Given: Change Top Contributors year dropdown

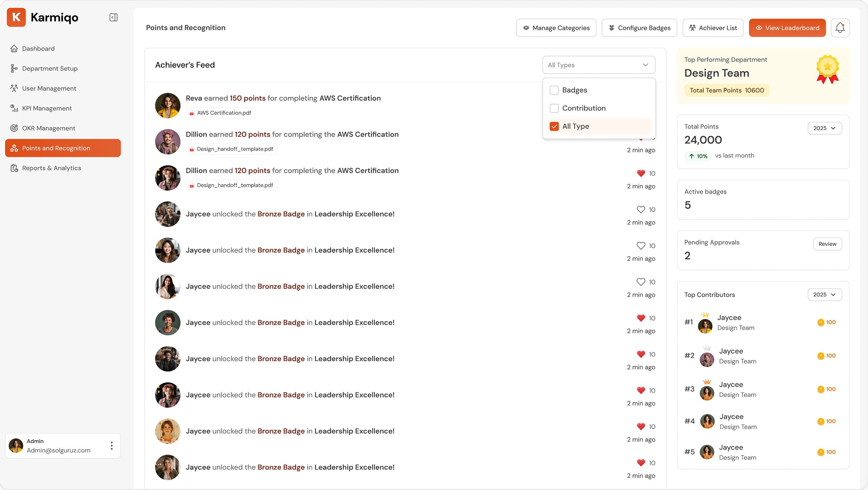Looking at the screenshot, I should click(x=825, y=295).
